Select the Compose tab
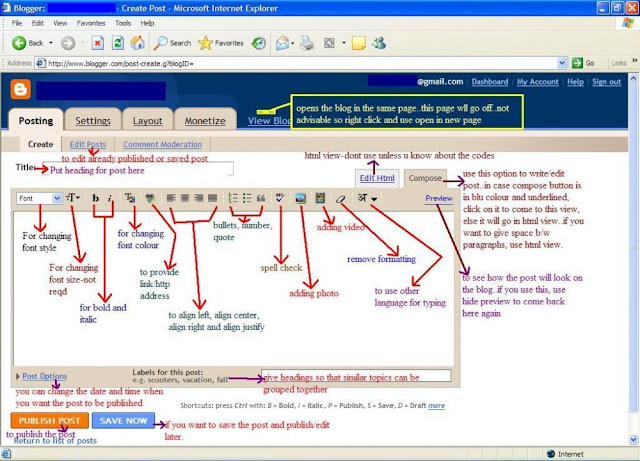Viewport: 640px width, 461px height. click(425, 178)
